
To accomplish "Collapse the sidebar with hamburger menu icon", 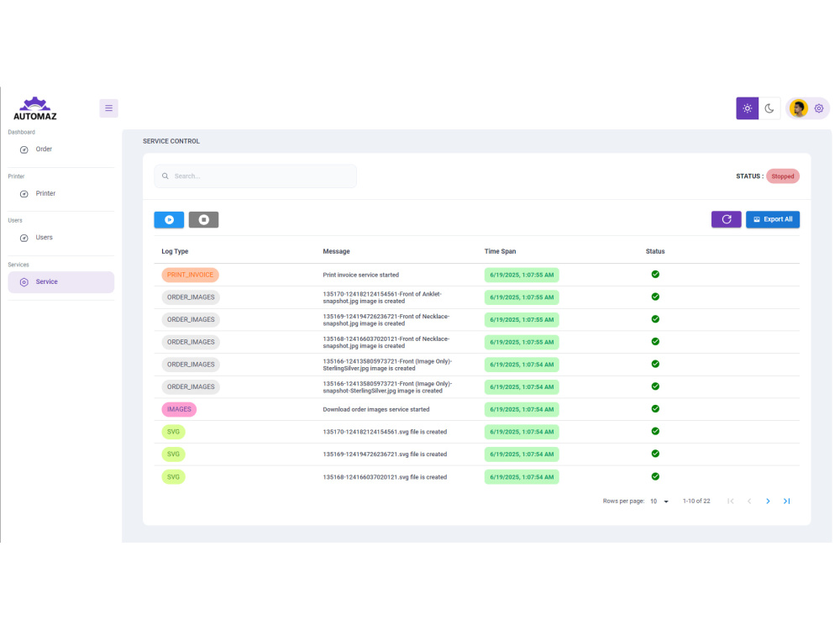I will point(108,108).
